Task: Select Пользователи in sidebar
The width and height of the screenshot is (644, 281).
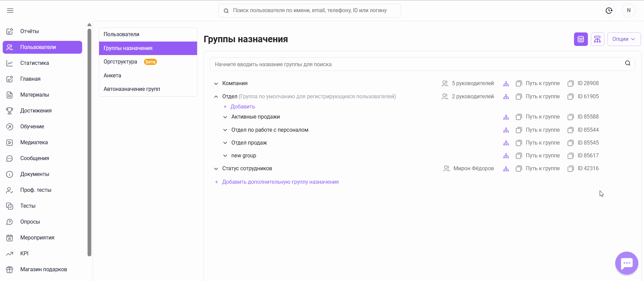Action: tap(42, 47)
